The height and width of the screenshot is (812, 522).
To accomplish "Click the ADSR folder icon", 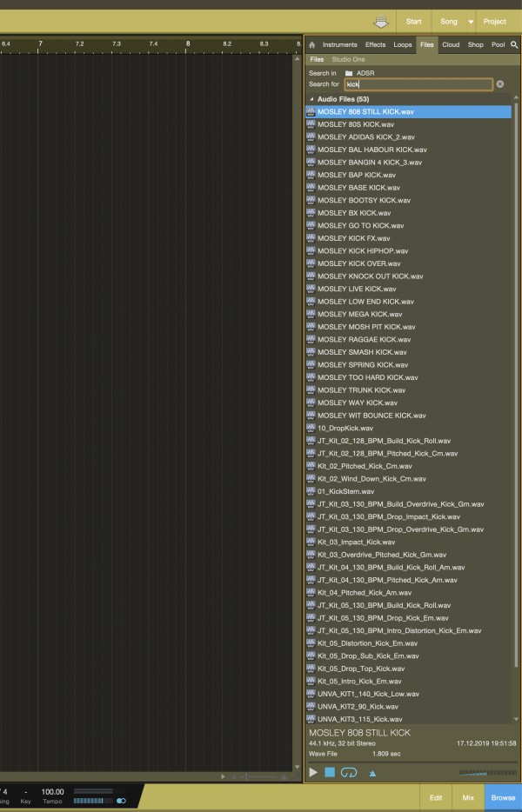I will pyautogui.click(x=349, y=73).
